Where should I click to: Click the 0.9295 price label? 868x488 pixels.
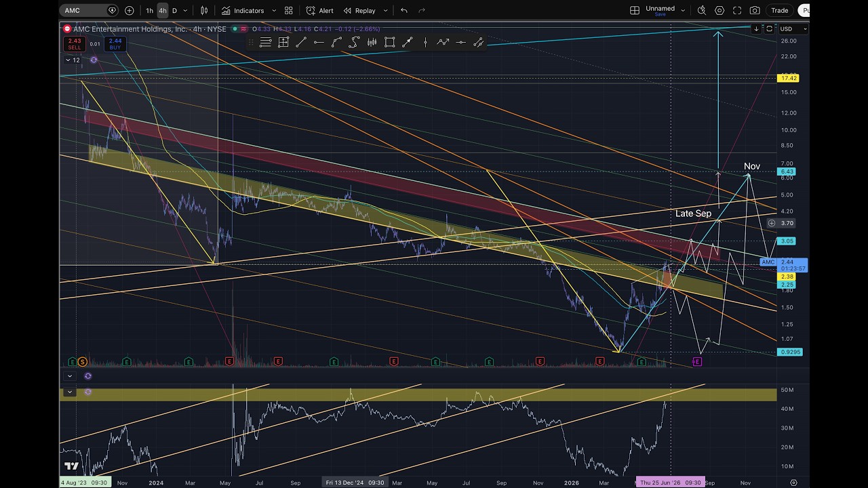(791, 352)
